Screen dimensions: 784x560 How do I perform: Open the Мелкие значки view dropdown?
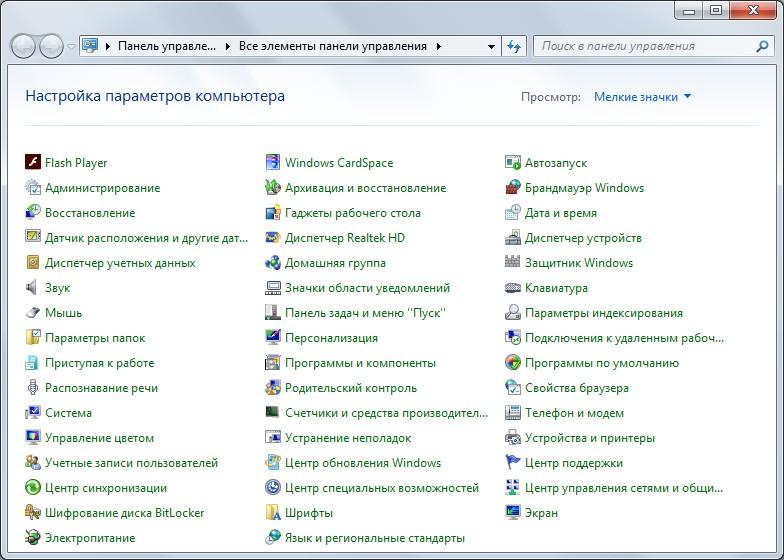[x=642, y=96]
